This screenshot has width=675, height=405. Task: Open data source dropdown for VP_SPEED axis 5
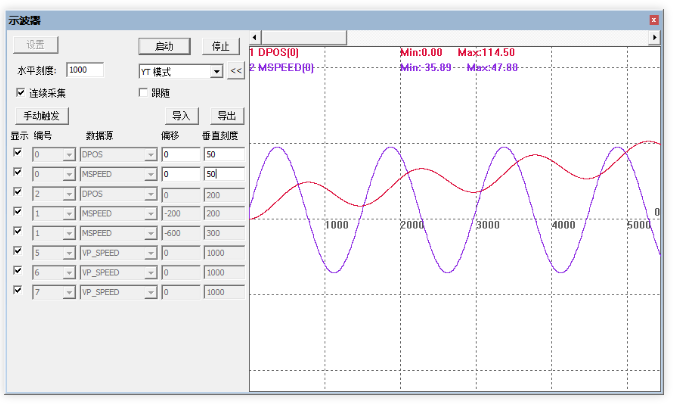click(151, 253)
